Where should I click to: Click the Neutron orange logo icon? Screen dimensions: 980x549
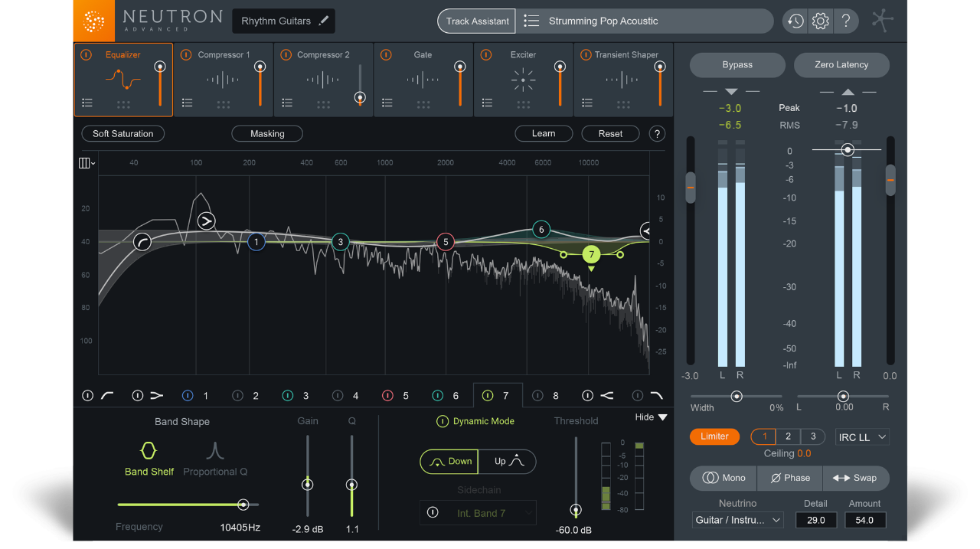93,21
